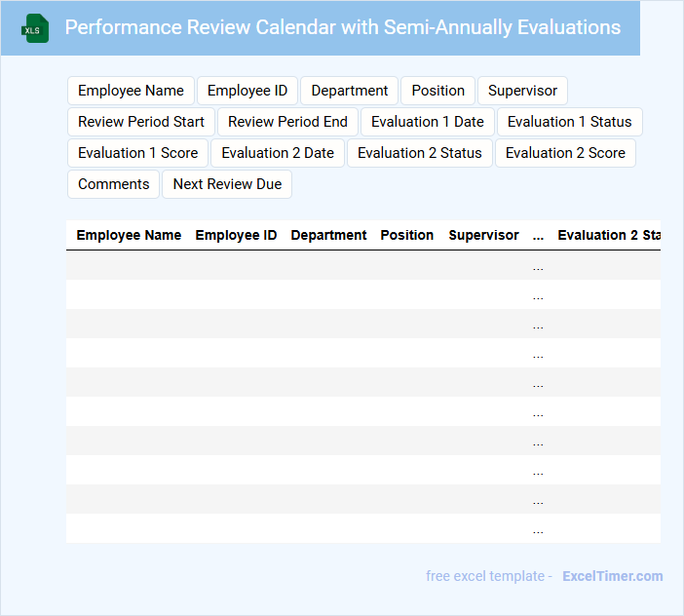Expand hidden columns via header ellipsis
This screenshot has height=616, width=684.
pyautogui.click(x=538, y=235)
